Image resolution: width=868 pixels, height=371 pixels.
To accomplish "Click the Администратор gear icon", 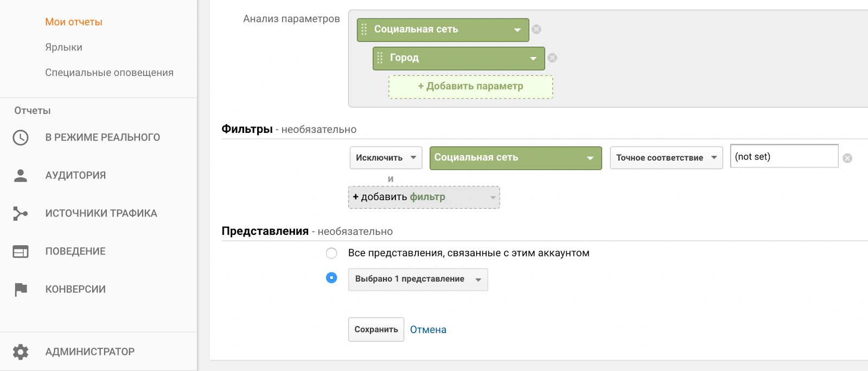I will [x=21, y=352].
